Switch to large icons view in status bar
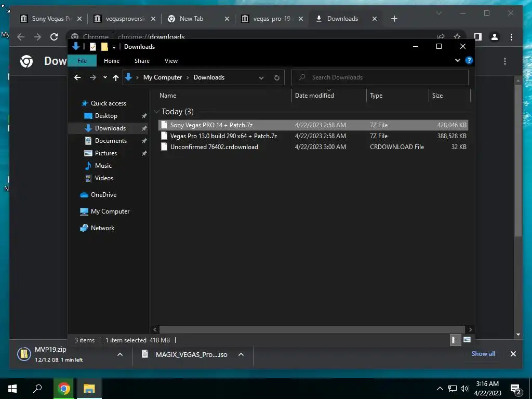 (467, 340)
